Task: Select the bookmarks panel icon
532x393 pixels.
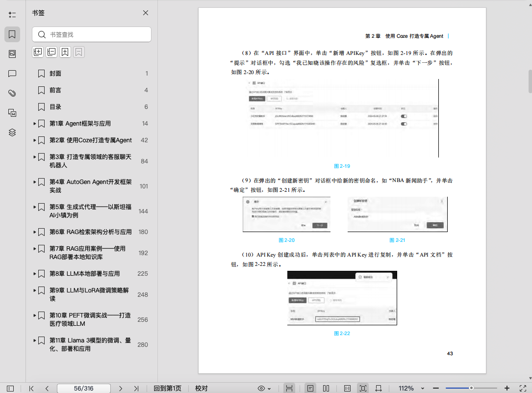Action: [x=12, y=34]
